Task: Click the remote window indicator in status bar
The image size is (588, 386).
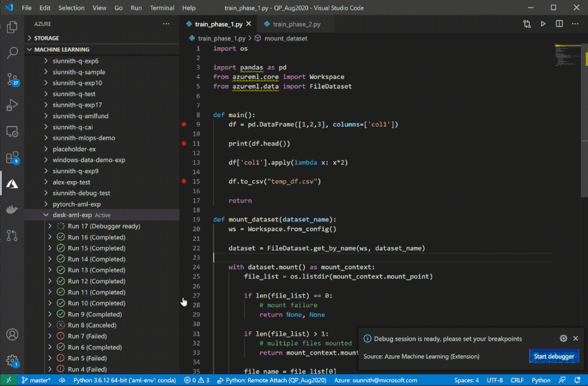Action: point(8,380)
